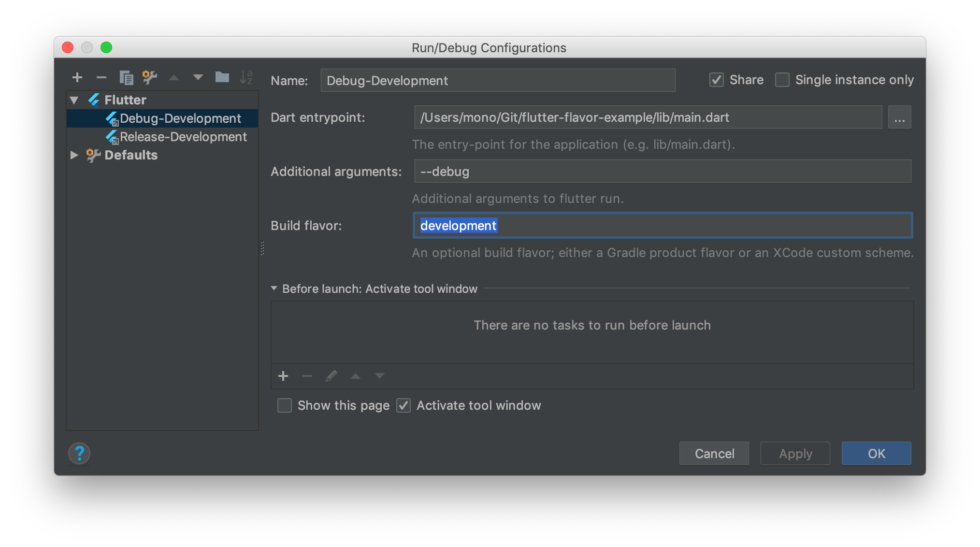Disable Activate tool window checkbox
The width and height of the screenshot is (980, 547).
click(x=404, y=405)
